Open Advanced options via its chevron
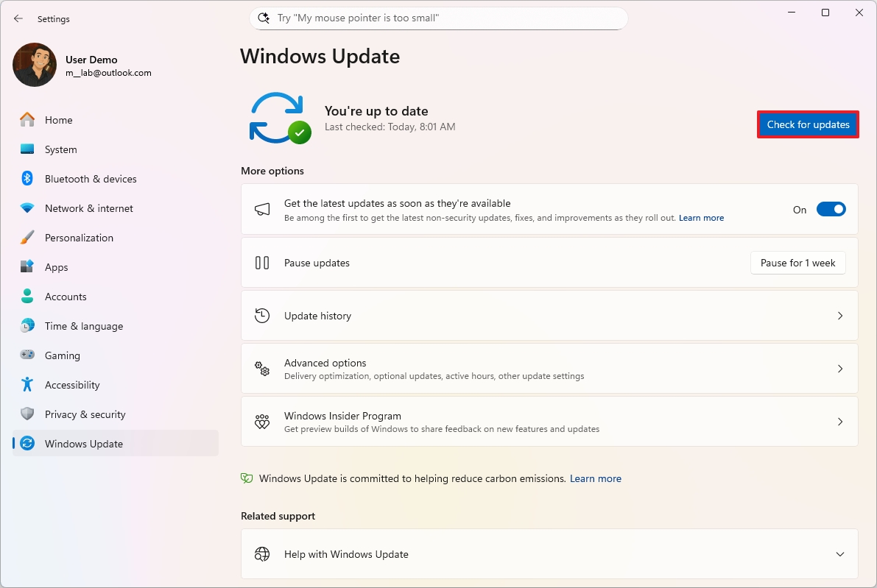 [x=839, y=368]
